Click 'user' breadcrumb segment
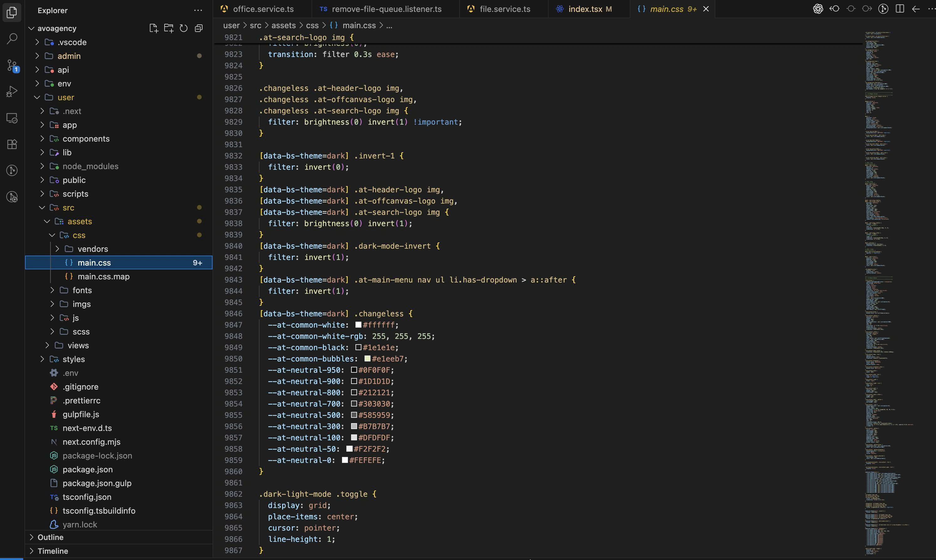936x560 pixels. (231, 25)
